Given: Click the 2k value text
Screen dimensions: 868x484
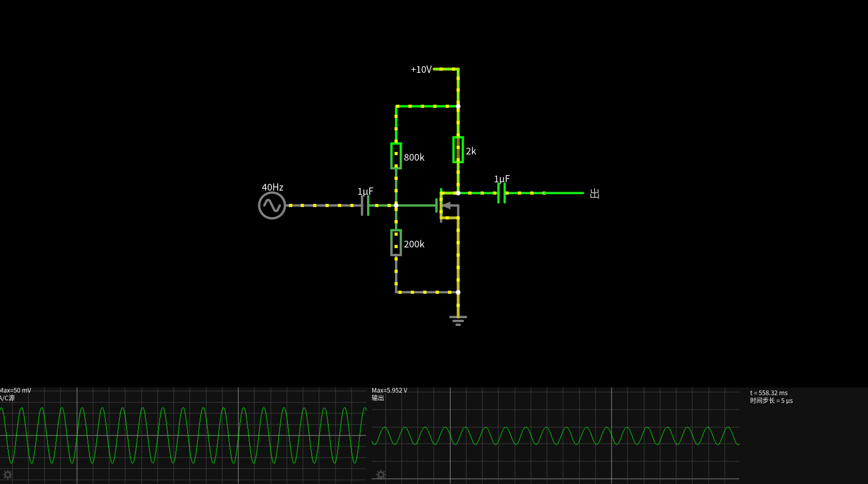Looking at the screenshot, I should tap(471, 151).
